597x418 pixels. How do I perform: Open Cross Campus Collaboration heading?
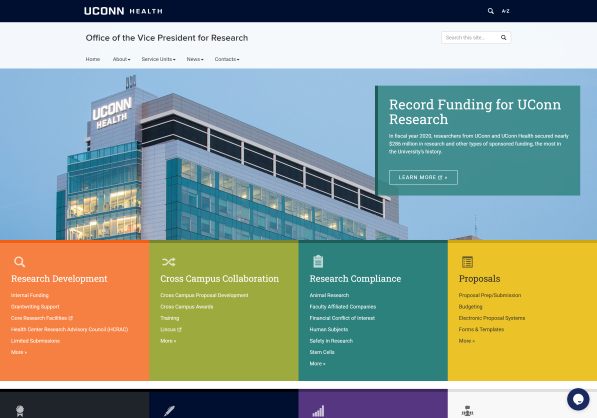coord(220,279)
